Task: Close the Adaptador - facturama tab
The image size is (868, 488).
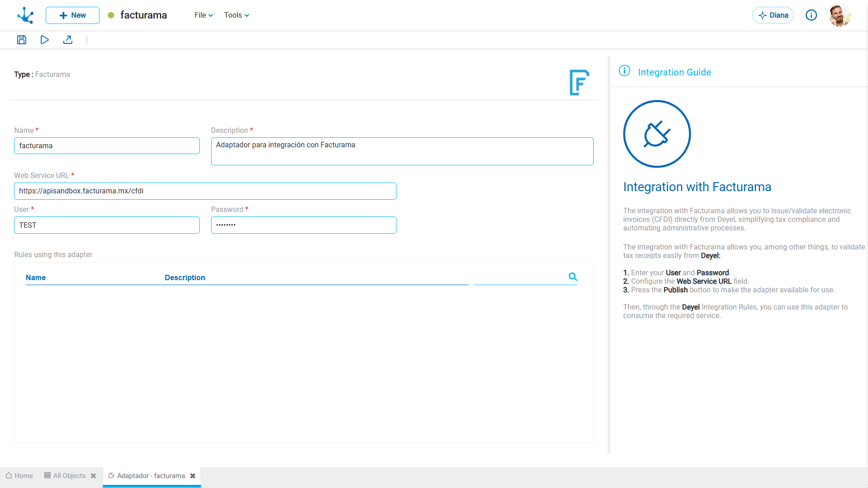Action: (193, 476)
